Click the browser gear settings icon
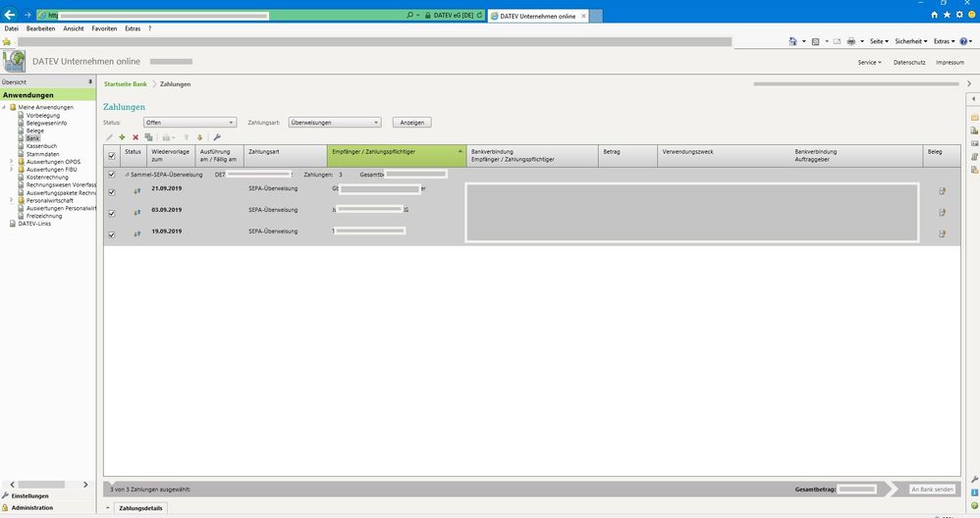The height and width of the screenshot is (518, 980). (959, 15)
